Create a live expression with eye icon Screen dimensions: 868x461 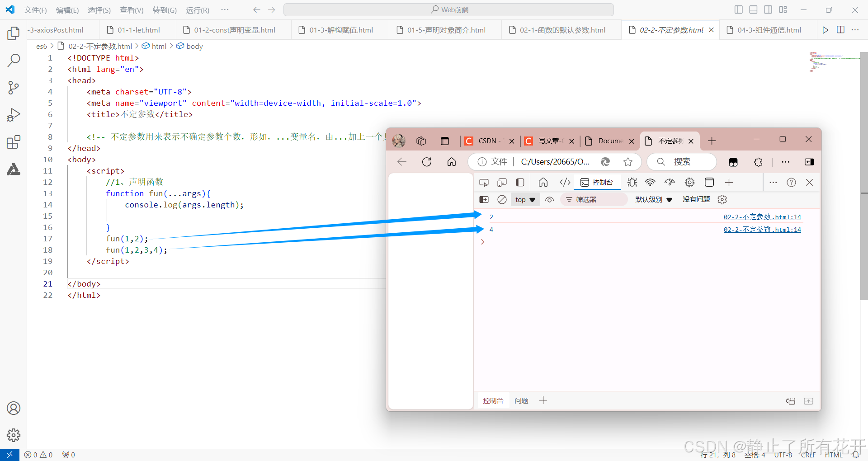[x=549, y=199]
